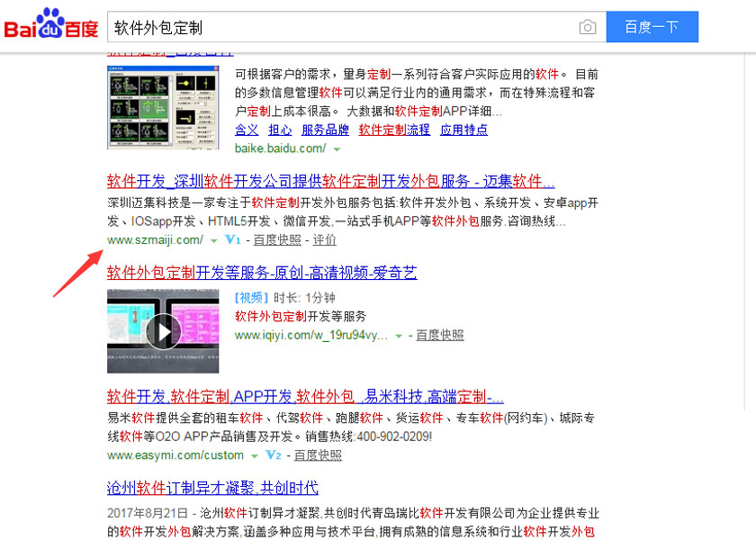Expand the dropdown arrow next to baike.baidu.com

tap(337, 149)
